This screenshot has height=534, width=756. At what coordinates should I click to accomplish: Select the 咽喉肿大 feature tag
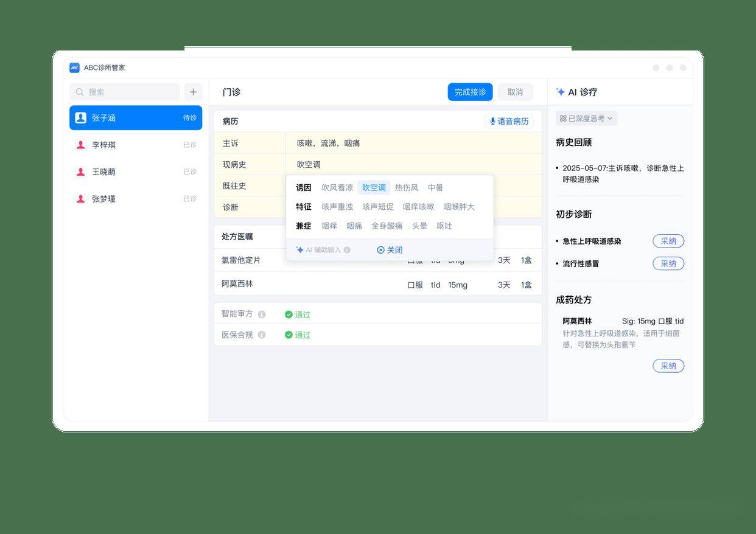point(458,207)
